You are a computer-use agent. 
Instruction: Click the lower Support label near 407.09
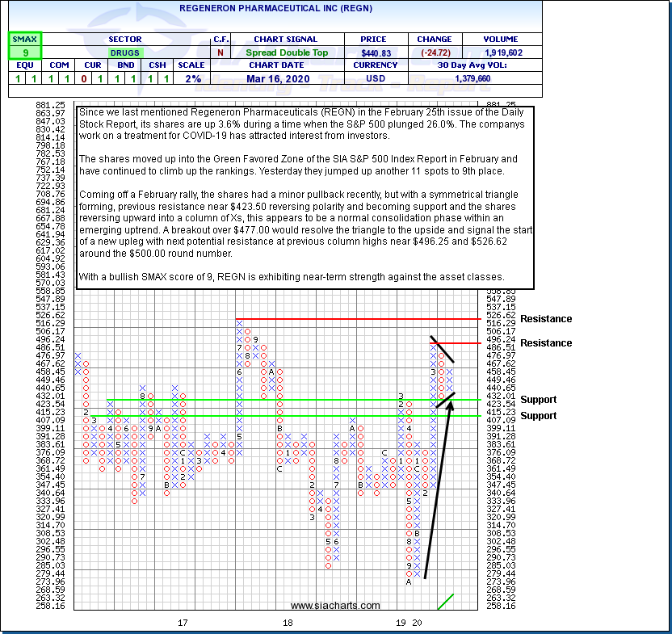click(x=538, y=416)
